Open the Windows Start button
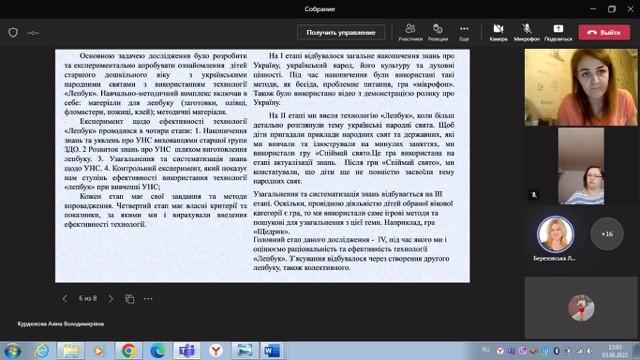 [12, 351]
